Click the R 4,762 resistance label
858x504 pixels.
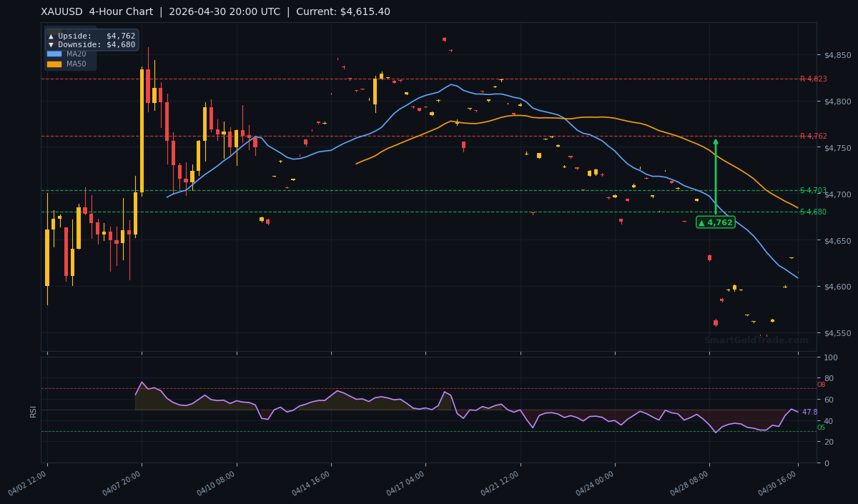(x=813, y=136)
